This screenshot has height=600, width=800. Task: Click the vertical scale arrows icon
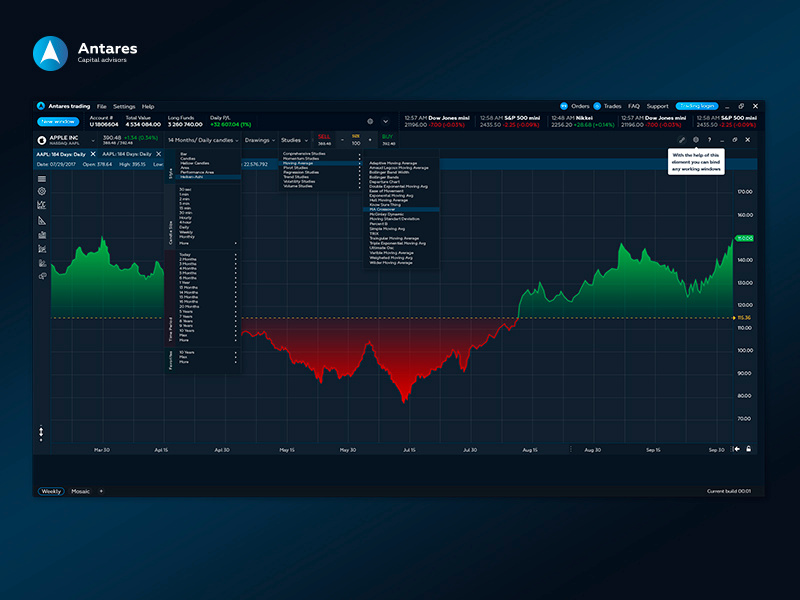pos(41,433)
